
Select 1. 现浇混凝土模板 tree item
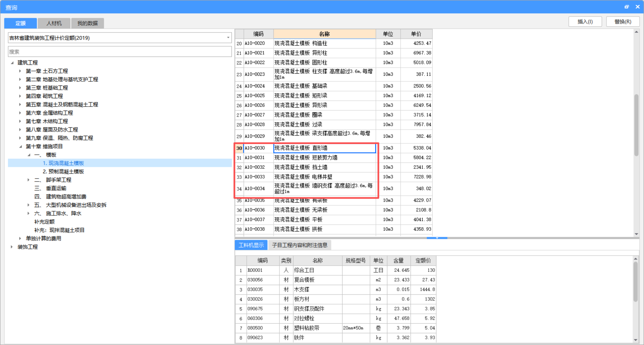pos(63,163)
